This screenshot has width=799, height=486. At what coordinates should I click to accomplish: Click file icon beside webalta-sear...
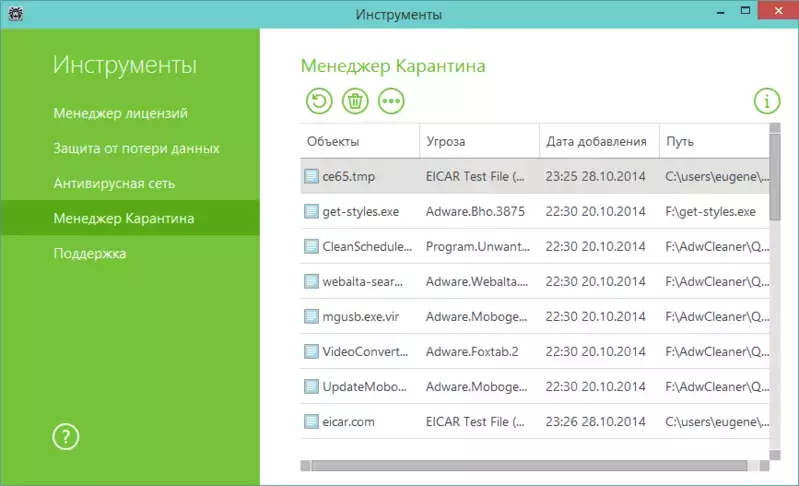pos(311,281)
